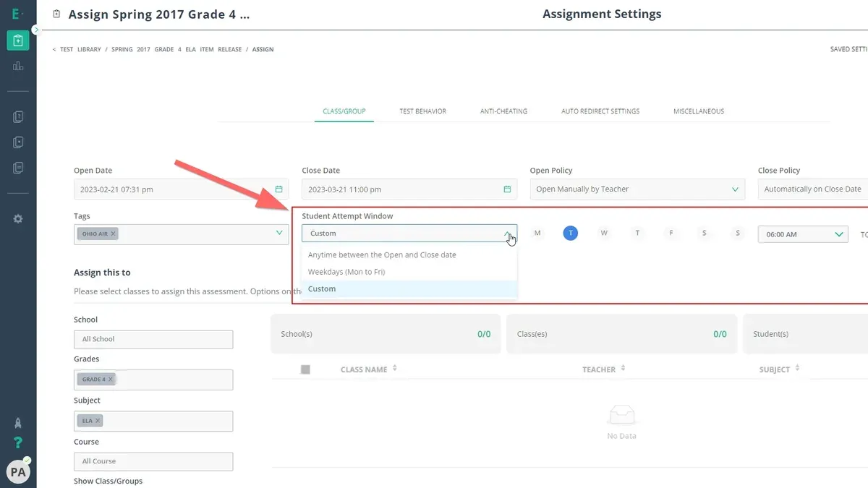The image size is (868, 488).
Task: Open the Subject filter field
Action: coord(153,421)
